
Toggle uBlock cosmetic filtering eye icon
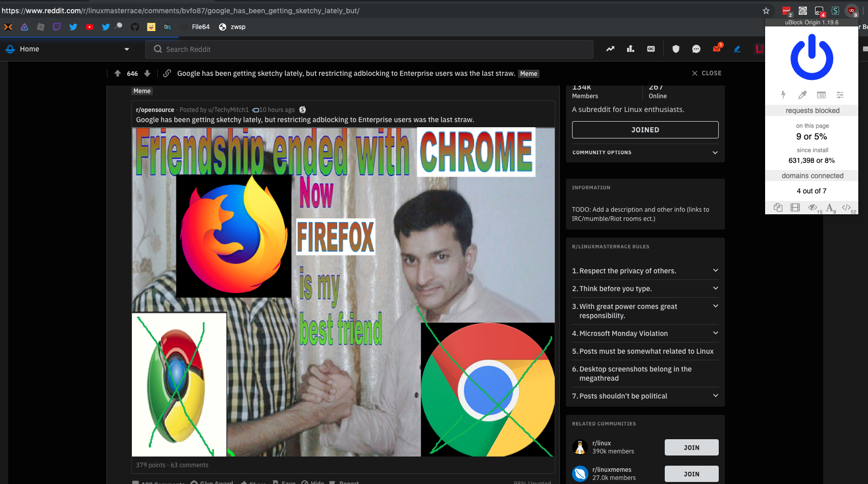coord(812,207)
